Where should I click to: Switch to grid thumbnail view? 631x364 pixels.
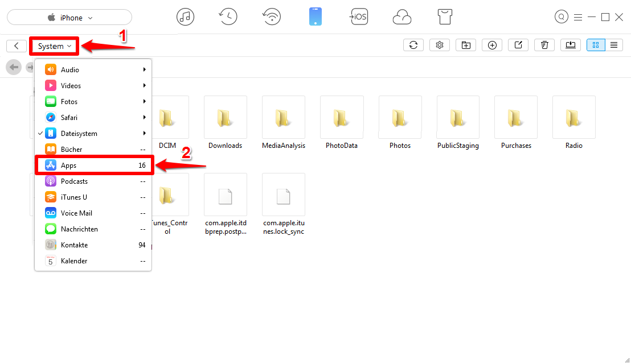click(596, 45)
